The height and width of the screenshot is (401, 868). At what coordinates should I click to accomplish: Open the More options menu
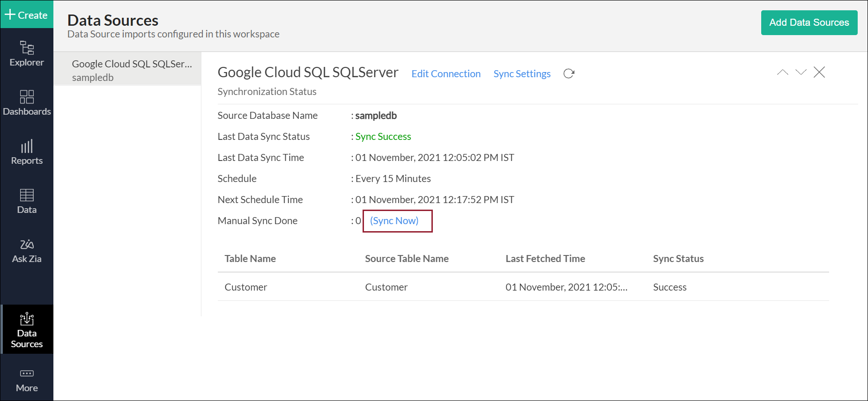click(27, 379)
